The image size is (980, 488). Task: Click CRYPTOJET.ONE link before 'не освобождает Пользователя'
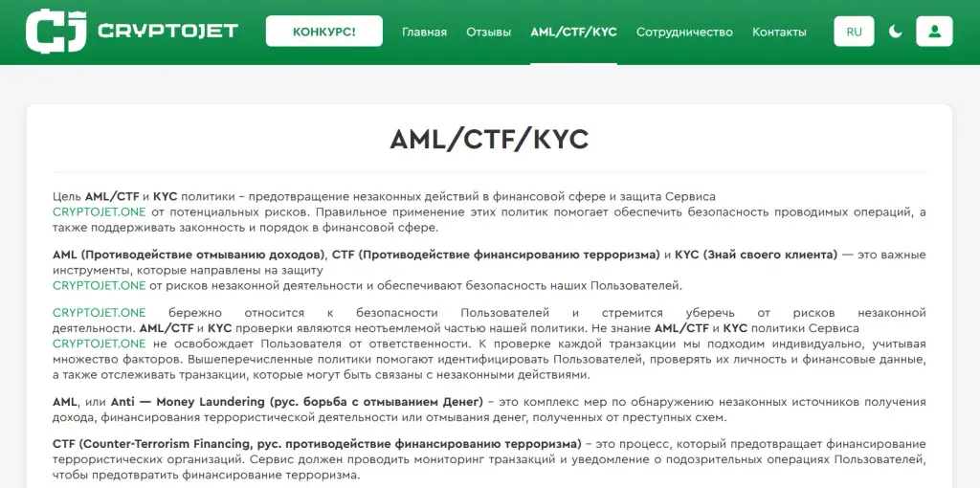(99, 344)
